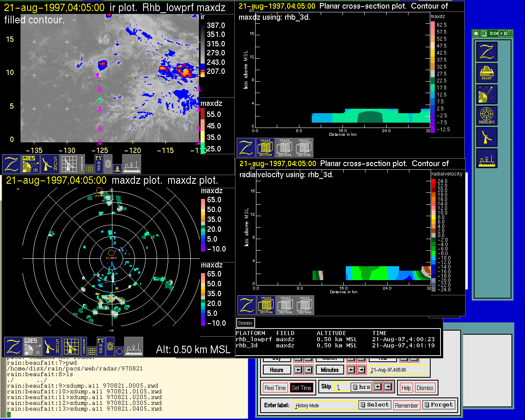525x420 pixels.
Task: Open the Forget label menu
Action: tap(438, 405)
